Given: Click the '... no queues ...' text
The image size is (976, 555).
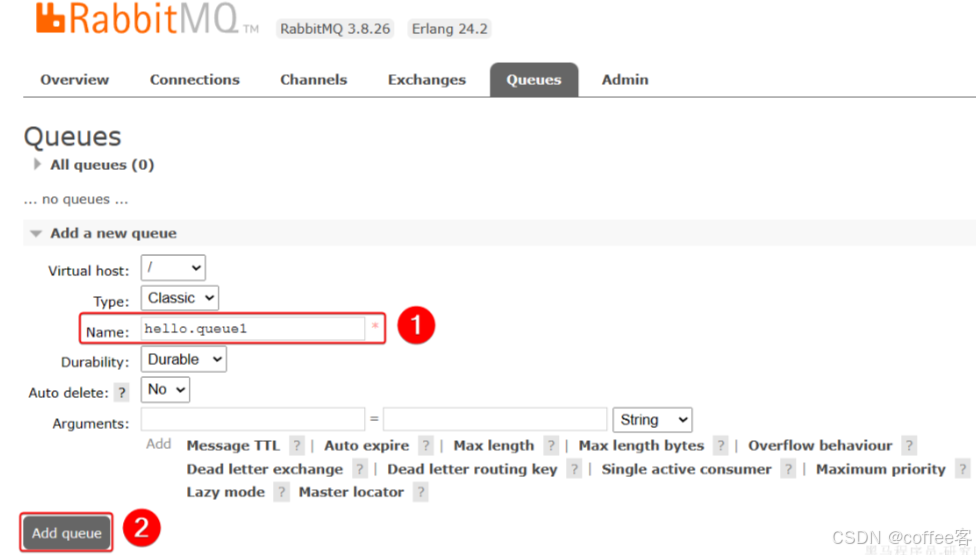Looking at the screenshot, I should tap(76, 200).
